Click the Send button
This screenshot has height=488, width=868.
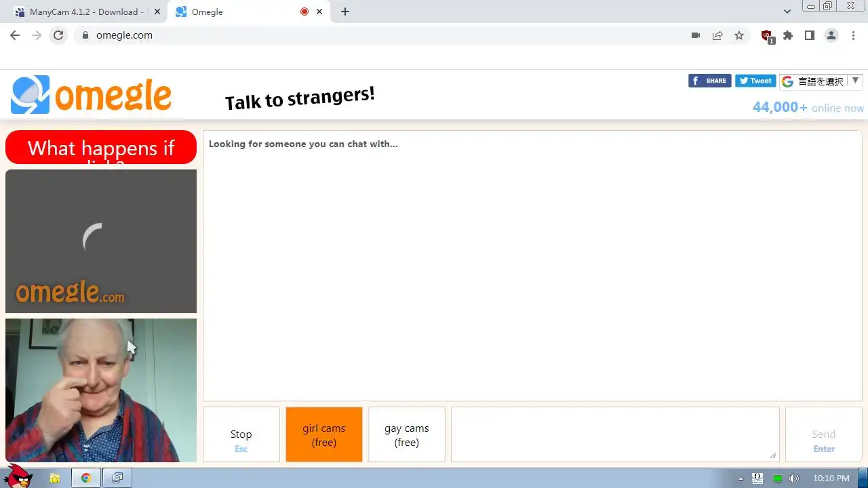pos(824,434)
